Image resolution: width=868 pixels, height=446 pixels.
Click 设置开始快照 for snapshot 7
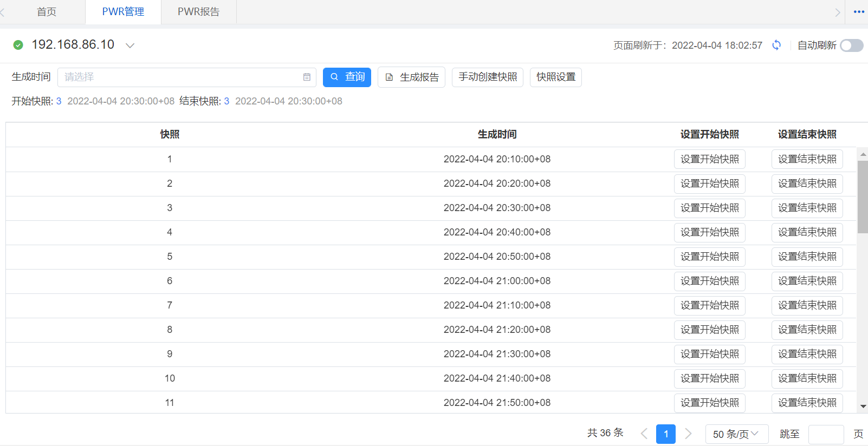tap(710, 305)
